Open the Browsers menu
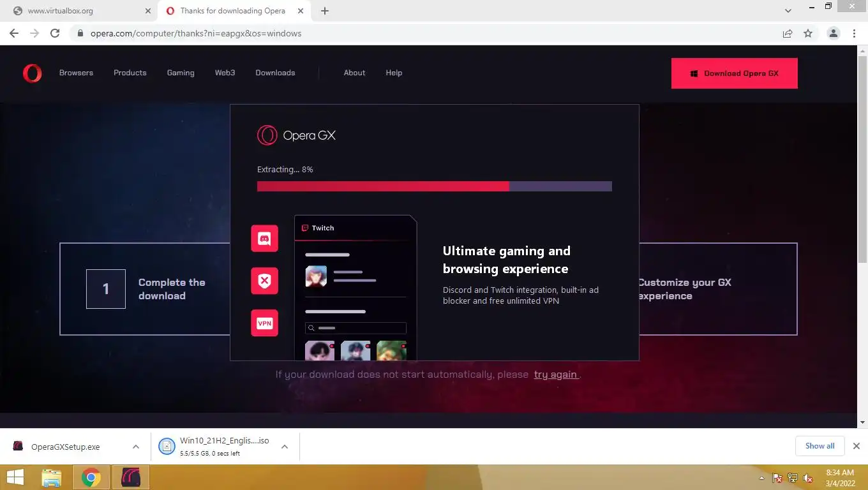 point(76,73)
